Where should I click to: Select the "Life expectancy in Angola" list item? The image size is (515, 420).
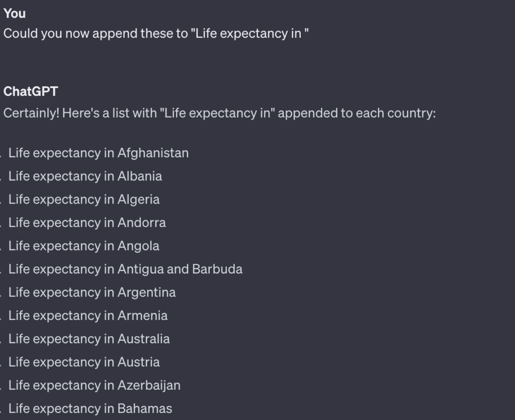tap(84, 246)
